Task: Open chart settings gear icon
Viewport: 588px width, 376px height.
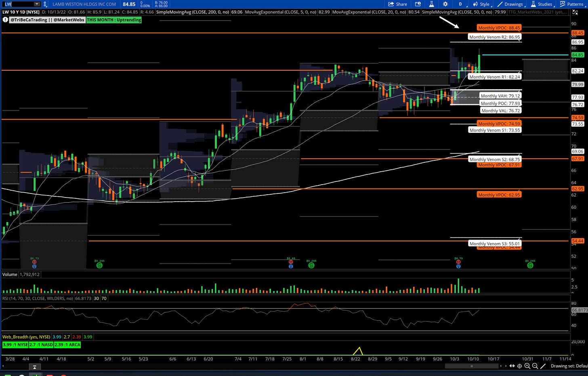Action: pos(445,4)
